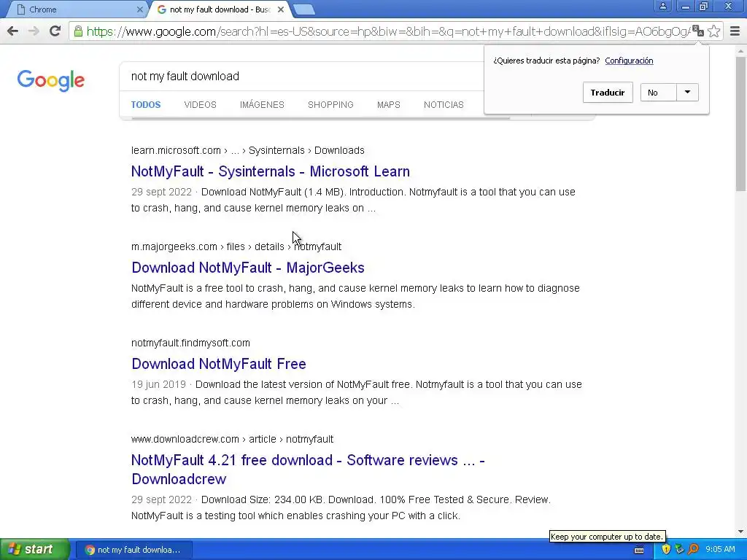The width and height of the screenshot is (747, 560).
Task: Open the SHOPPING search tab
Action: (x=330, y=105)
